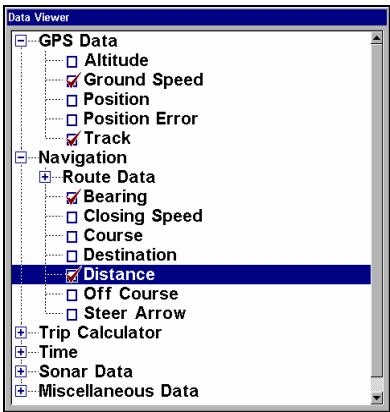390x412 pixels.
Task: Enable the Steer Arrow checkbox
Action: point(72,314)
